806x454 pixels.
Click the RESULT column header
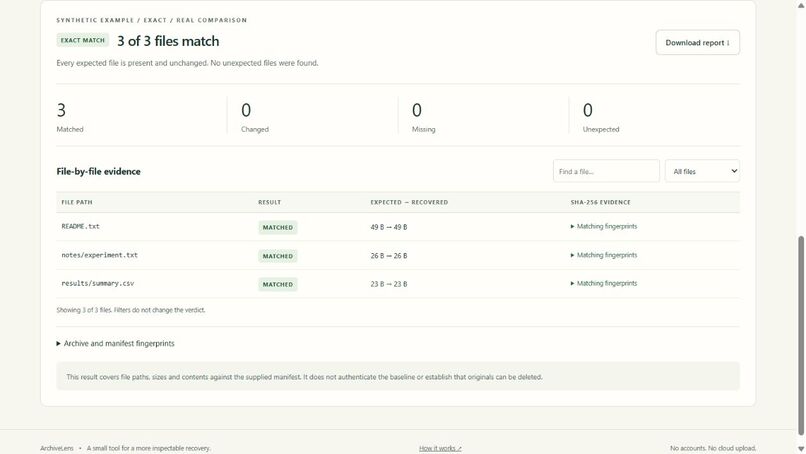click(x=270, y=202)
